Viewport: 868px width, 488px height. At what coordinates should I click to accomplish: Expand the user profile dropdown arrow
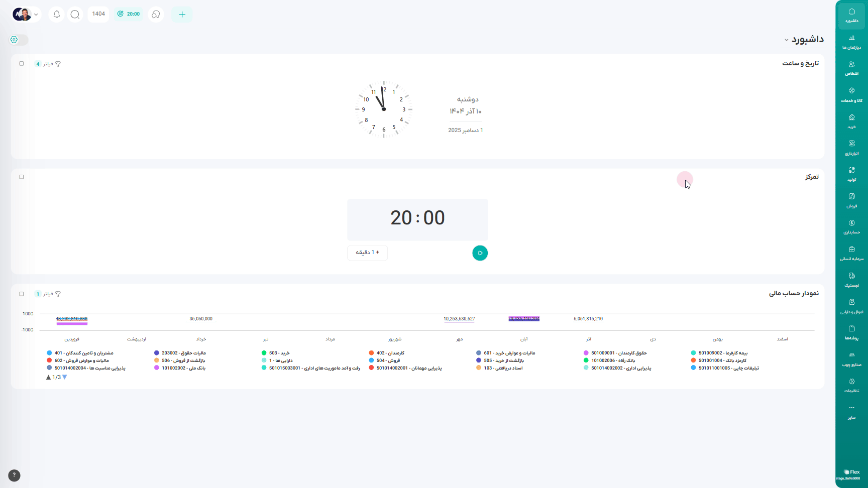pos(36,15)
